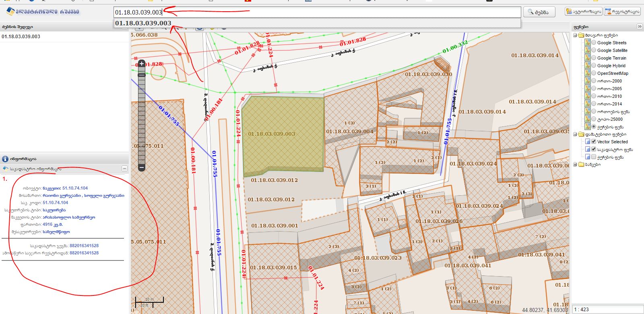Screen dimensions: 644x314
Task: Select the OpenStreetMap base layer radio
Action: [x=594, y=73]
